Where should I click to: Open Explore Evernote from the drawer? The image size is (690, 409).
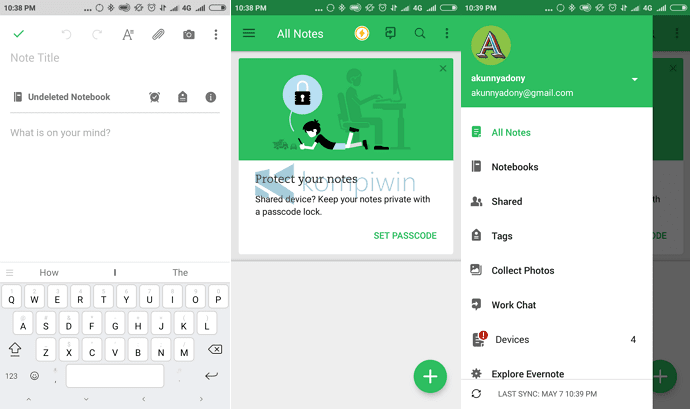pos(557,374)
